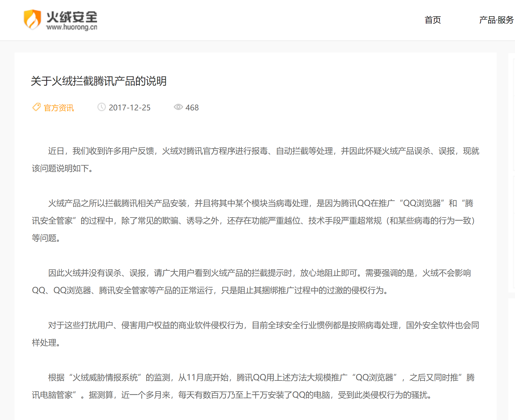
Task: Click the clock icon beside the date
Action: coord(101,107)
